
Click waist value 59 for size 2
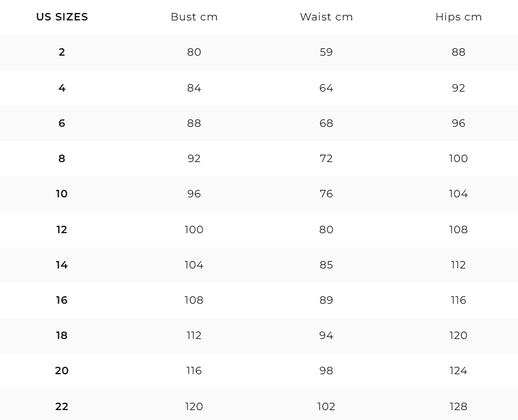click(326, 52)
